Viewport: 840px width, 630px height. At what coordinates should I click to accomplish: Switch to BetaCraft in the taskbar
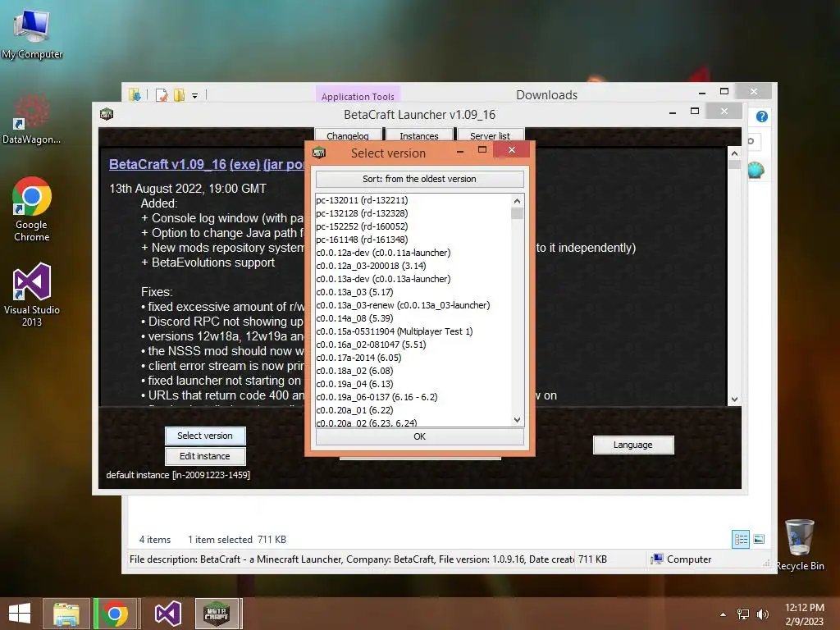point(217,614)
